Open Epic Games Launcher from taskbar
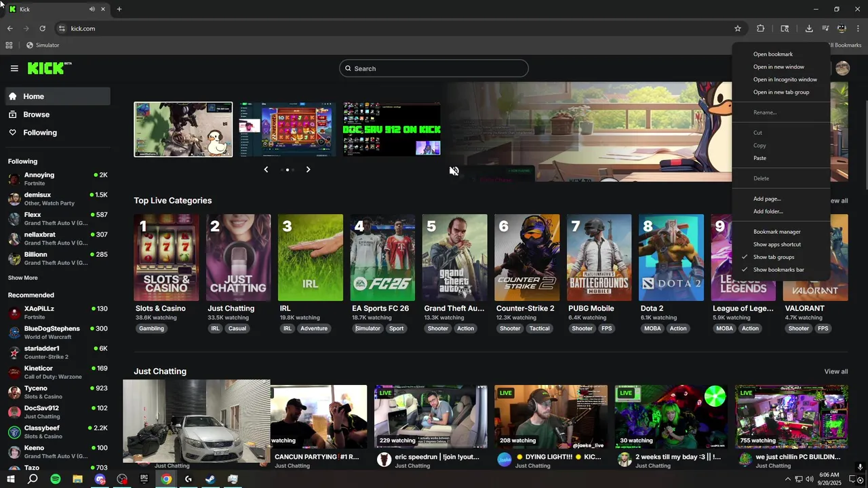The height and width of the screenshot is (488, 868). 144,479
